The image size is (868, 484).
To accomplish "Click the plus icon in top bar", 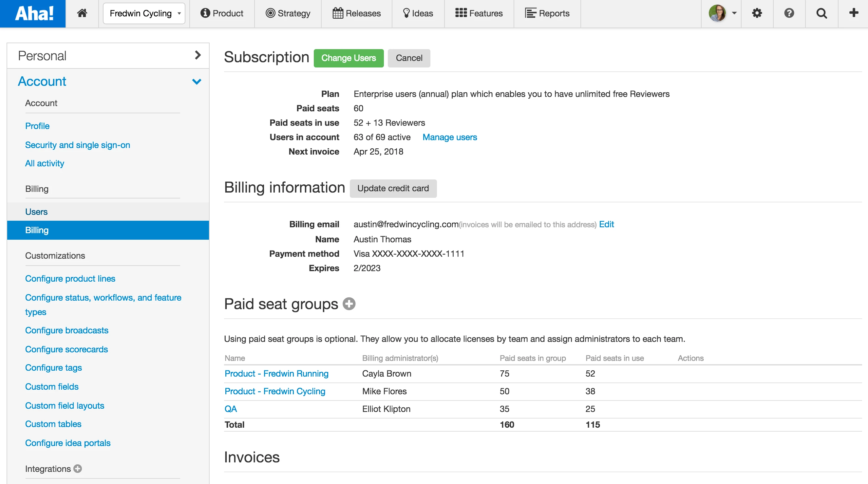I will 853,13.
